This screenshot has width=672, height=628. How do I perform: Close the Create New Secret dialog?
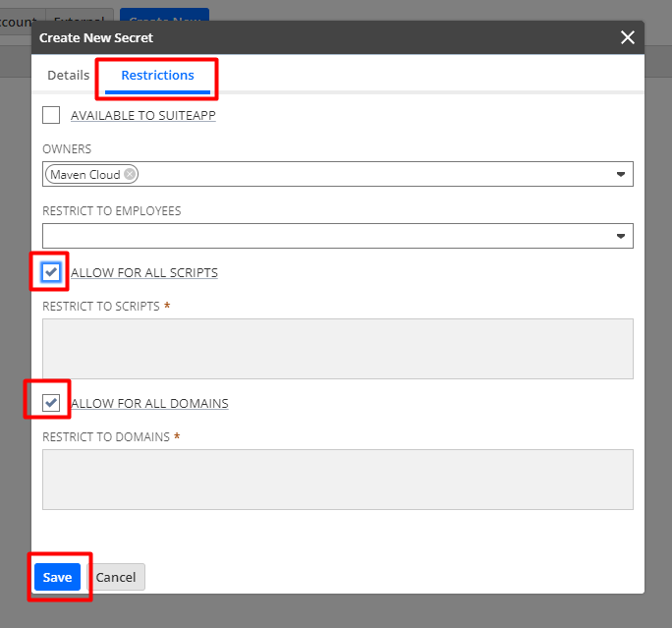pyautogui.click(x=628, y=37)
